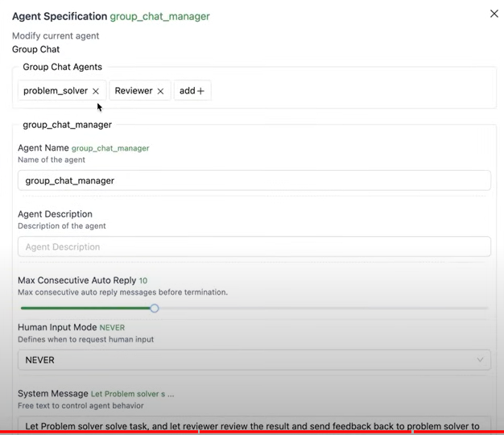Open the Human Input Mode dropdown showing NEVER
This screenshot has width=504, height=435.
242,360
